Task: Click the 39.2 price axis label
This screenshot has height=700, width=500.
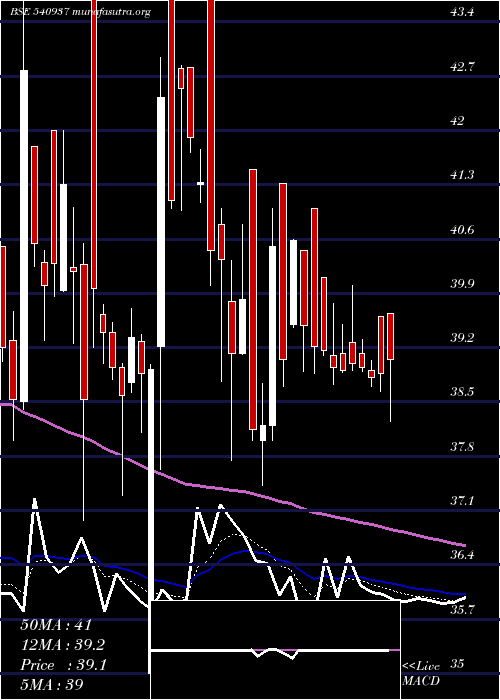Action: point(462,338)
